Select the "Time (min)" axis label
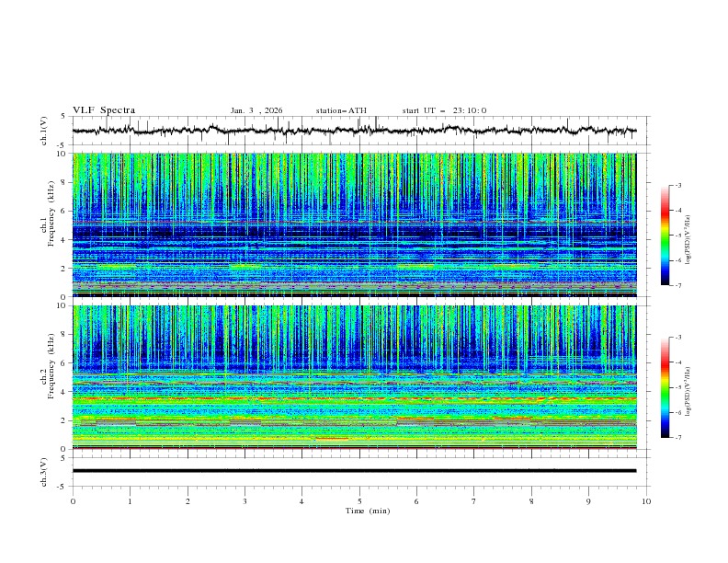 [368, 511]
